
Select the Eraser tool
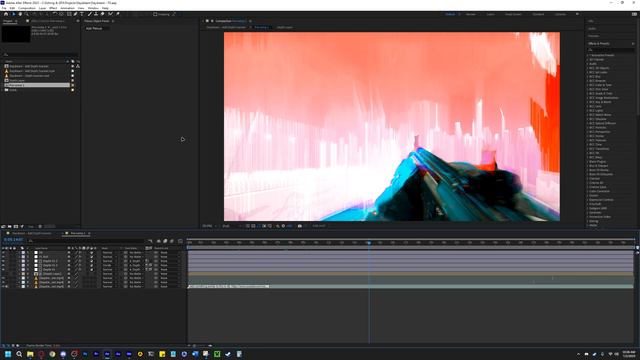click(x=102, y=14)
